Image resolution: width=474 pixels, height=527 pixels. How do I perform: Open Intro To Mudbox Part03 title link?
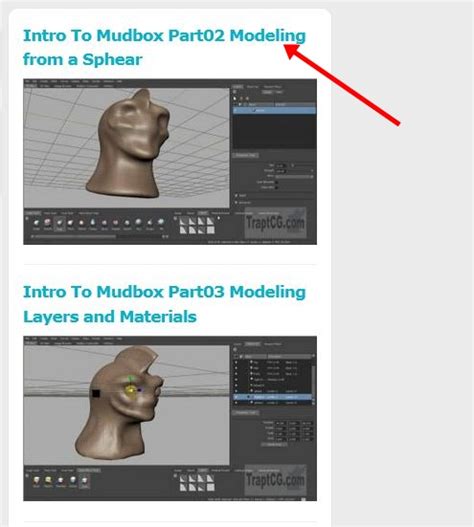[164, 304]
